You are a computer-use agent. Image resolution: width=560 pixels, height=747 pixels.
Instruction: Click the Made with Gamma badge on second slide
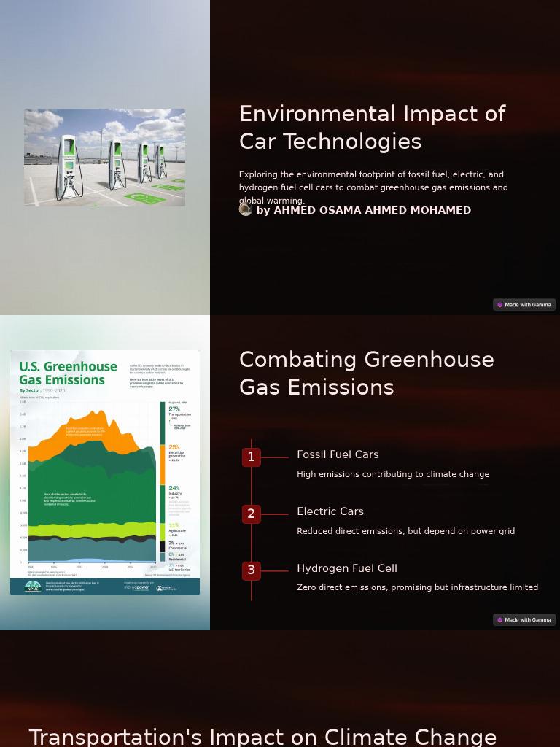(x=524, y=620)
